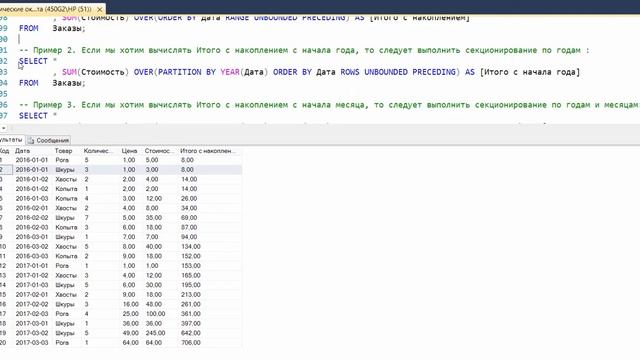Click running total cell 706,00

(191, 343)
